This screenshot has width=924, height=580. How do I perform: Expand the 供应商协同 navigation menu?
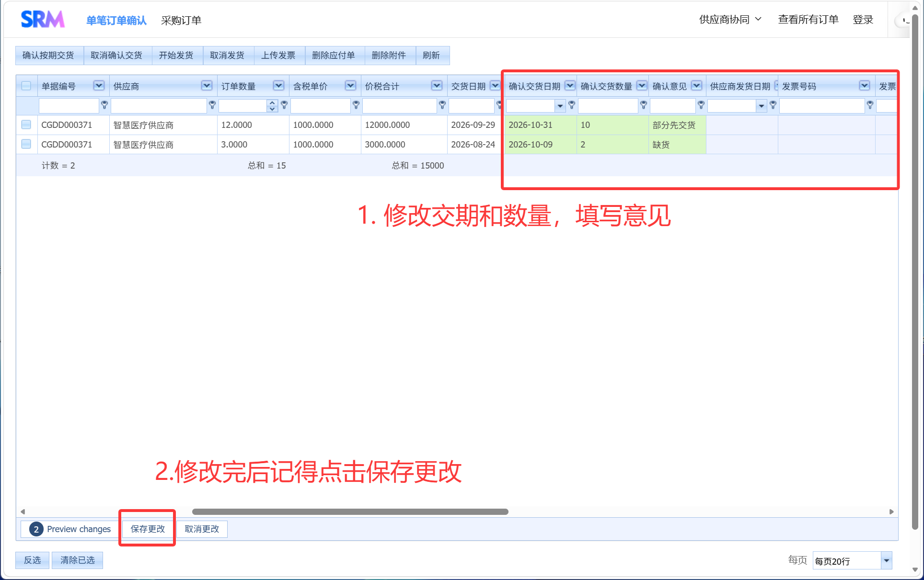[x=730, y=20]
